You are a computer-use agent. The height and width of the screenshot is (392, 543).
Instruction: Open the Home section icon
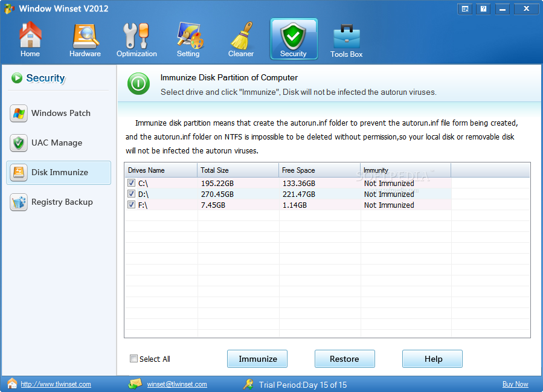30,34
